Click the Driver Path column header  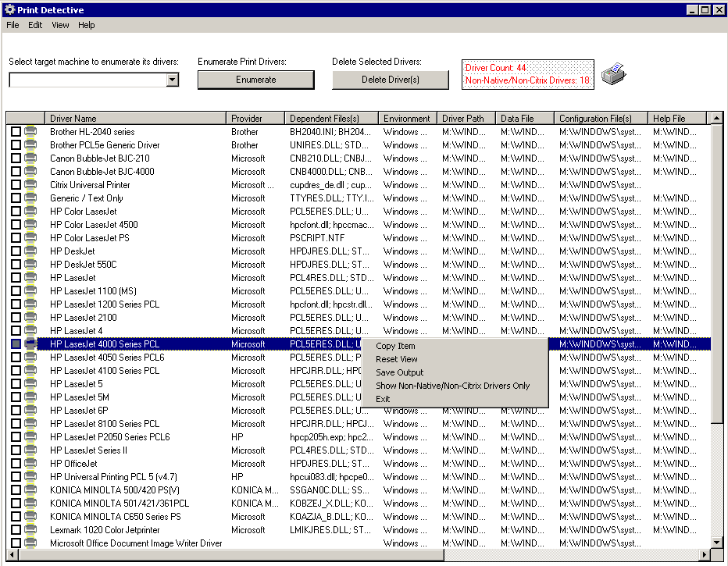point(466,119)
